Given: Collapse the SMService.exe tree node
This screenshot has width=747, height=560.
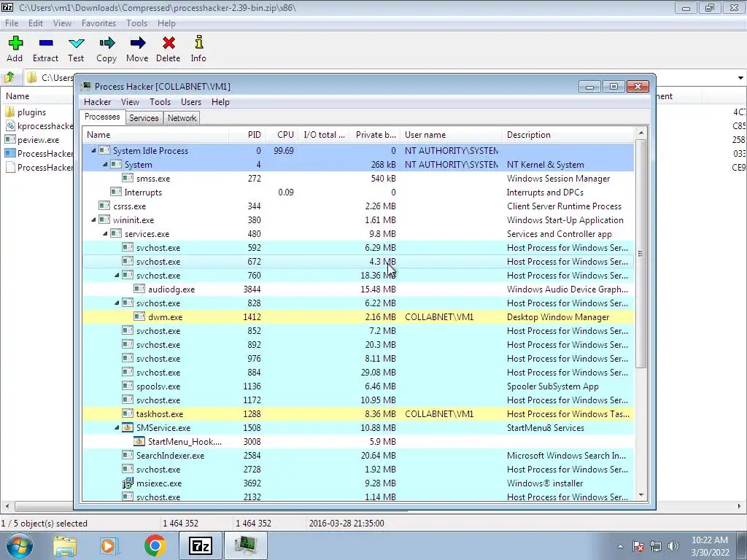Looking at the screenshot, I should (117, 427).
